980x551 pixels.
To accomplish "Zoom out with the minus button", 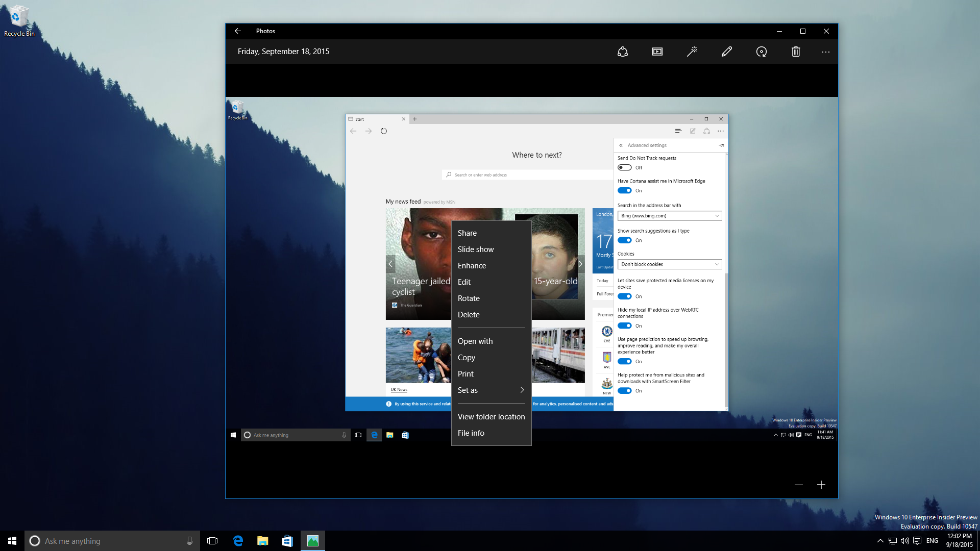I will point(799,485).
